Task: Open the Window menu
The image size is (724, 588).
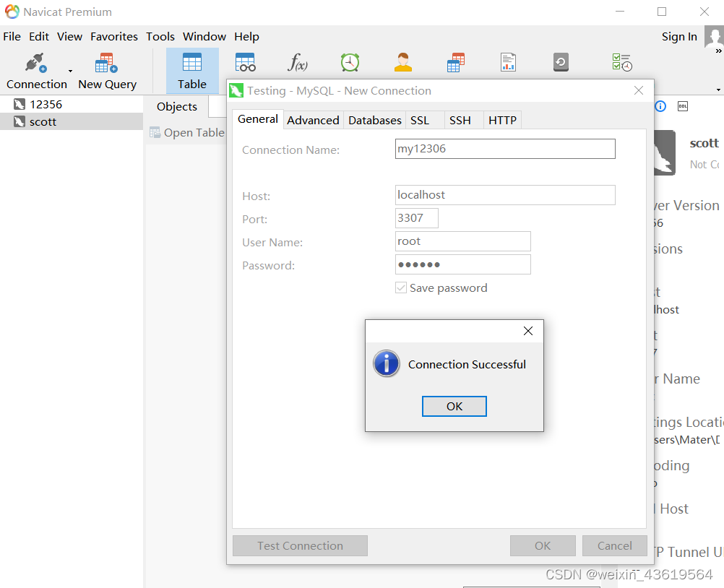Action: [204, 36]
